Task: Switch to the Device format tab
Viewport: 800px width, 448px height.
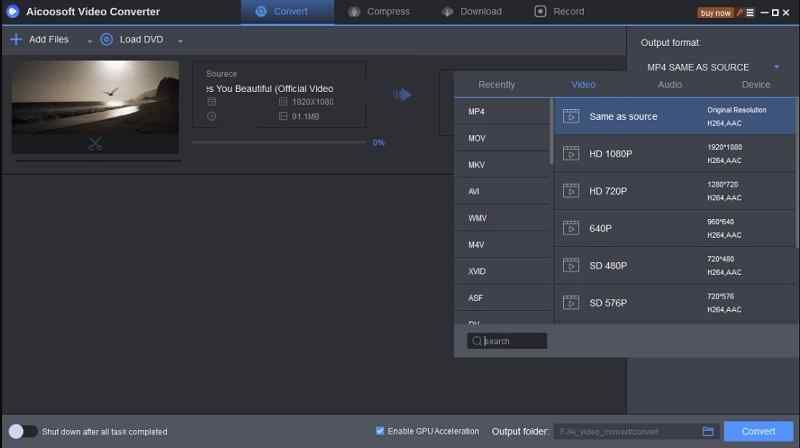Action: coord(756,85)
